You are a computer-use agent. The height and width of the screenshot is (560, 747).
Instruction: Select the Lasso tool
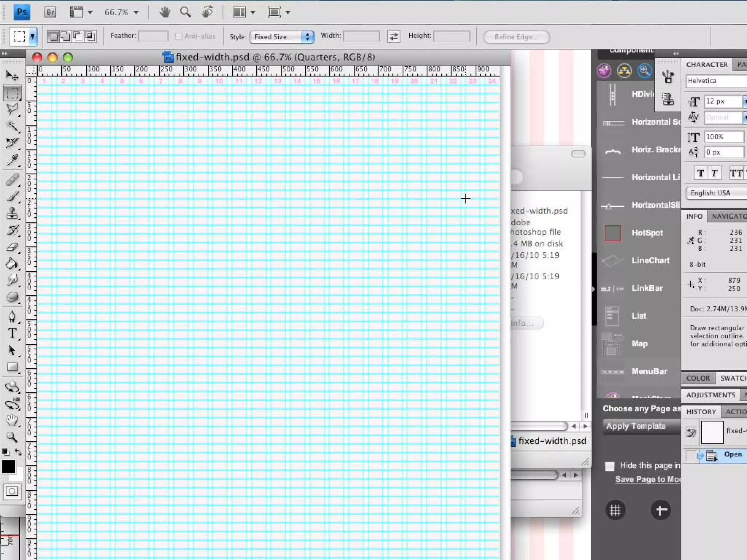(12, 109)
